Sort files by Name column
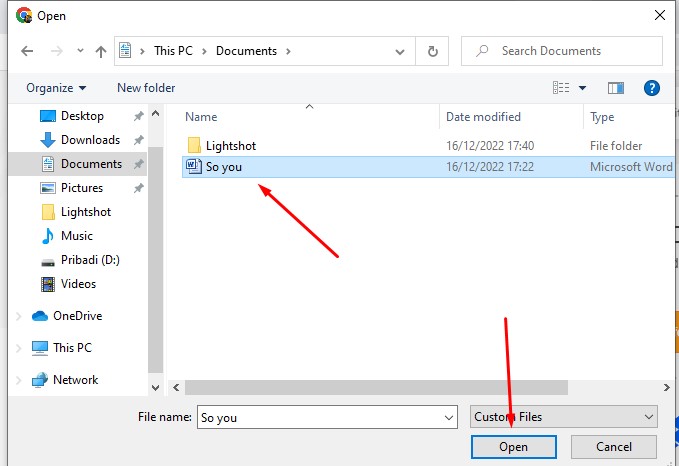Screen dimensions: 679x466 tap(201, 117)
